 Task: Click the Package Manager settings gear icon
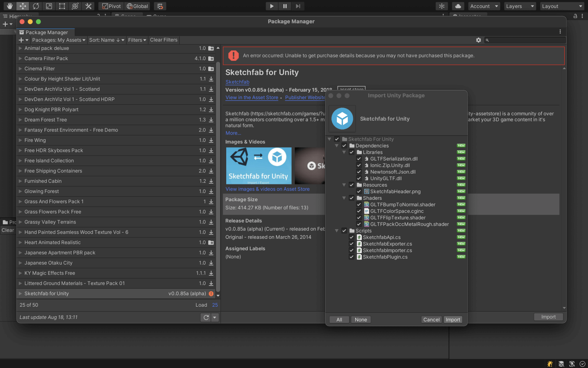[479, 40]
